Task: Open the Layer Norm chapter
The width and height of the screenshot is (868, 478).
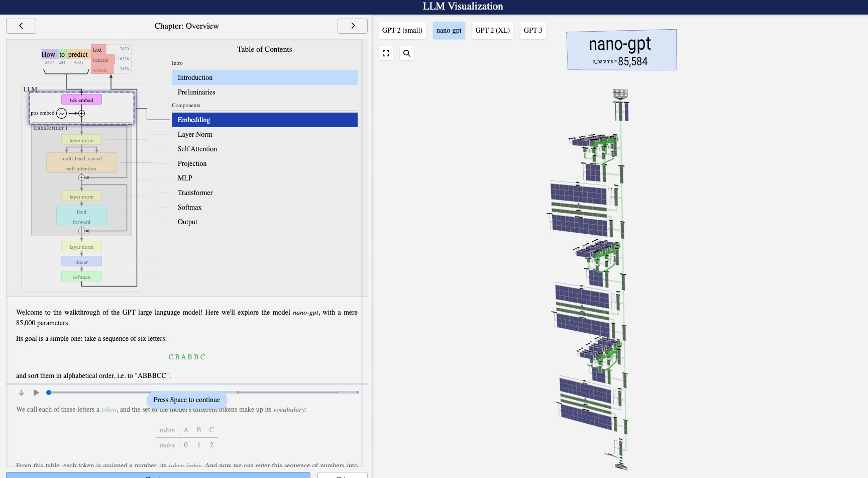Action: 265,134
